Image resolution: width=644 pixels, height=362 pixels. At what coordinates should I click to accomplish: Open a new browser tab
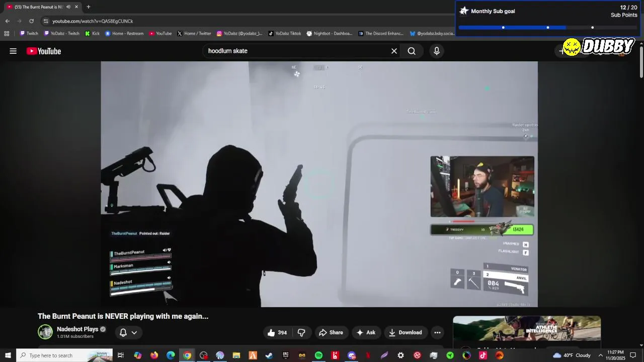tap(88, 7)
